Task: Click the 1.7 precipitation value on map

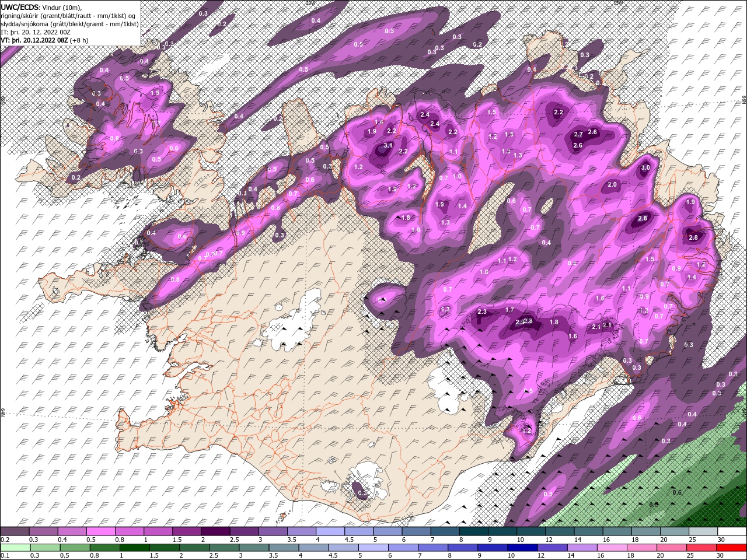Action: click(x=509, y=310)
